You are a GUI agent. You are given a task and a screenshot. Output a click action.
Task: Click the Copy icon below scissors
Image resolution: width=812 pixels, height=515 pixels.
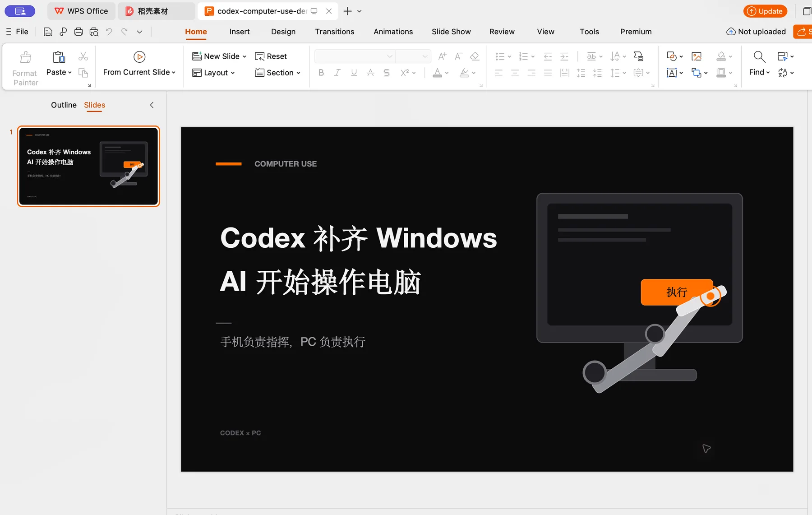[x=83, y=73]
